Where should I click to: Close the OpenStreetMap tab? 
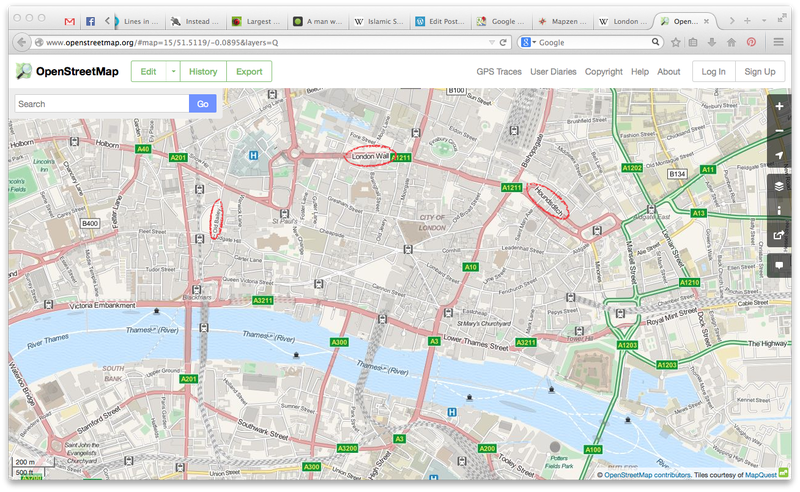(x=706, y=21)
